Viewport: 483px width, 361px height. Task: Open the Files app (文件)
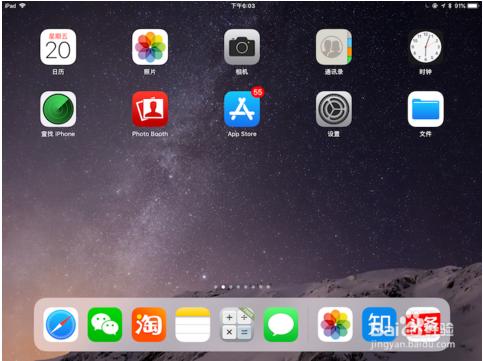click(426, 109)
